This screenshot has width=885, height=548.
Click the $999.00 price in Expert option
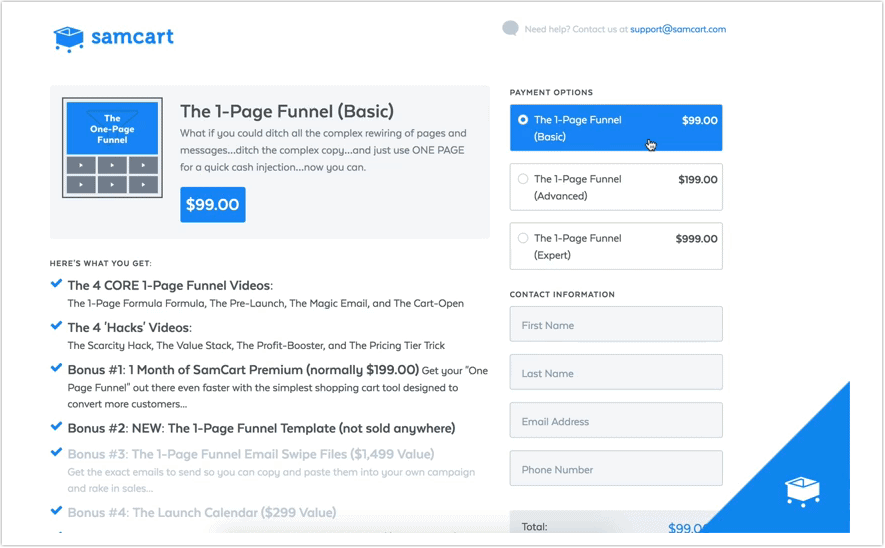click(696, 239)
